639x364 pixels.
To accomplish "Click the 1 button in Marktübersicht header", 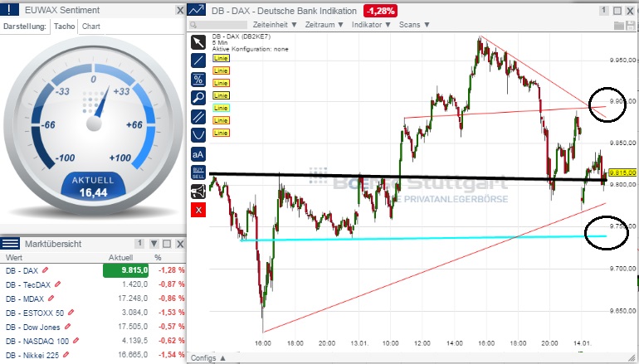I will (x=139, y=244).
